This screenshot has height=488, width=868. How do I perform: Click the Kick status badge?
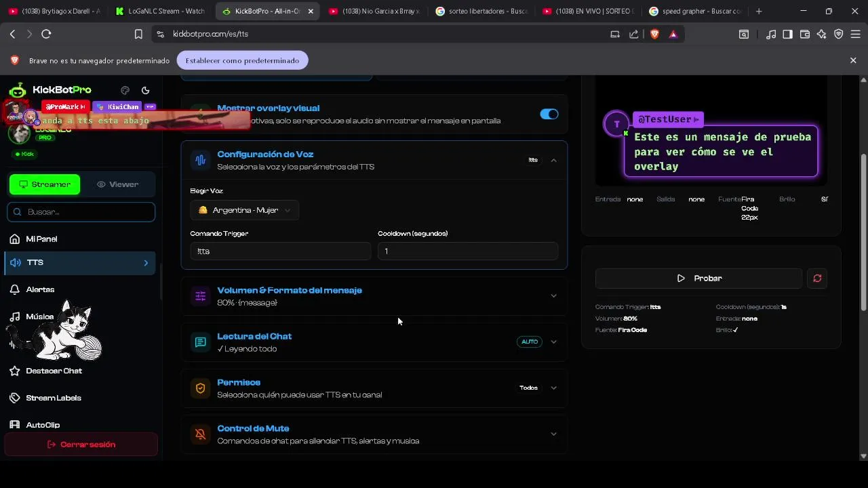[x=25, y=155]
